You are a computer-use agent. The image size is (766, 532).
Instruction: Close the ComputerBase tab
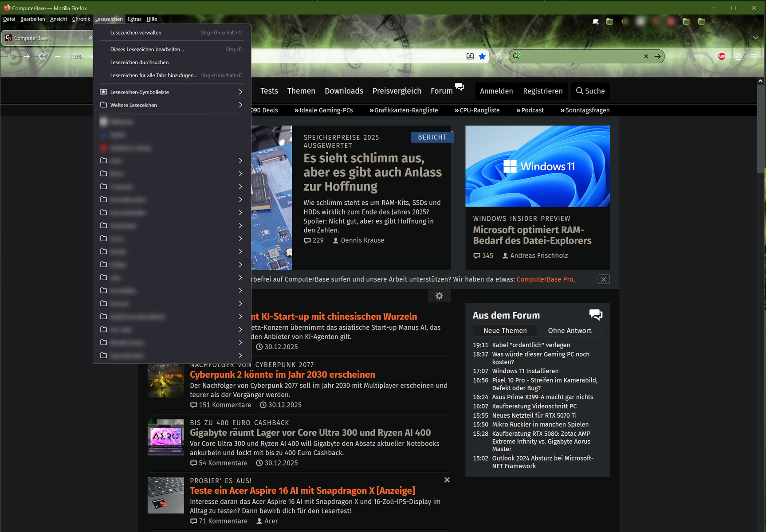tap(90, 38)
